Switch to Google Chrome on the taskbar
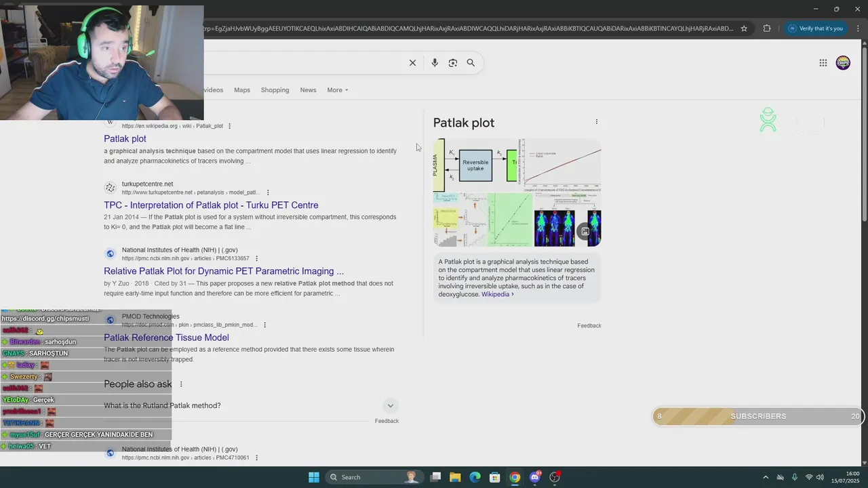 point(515,477)
